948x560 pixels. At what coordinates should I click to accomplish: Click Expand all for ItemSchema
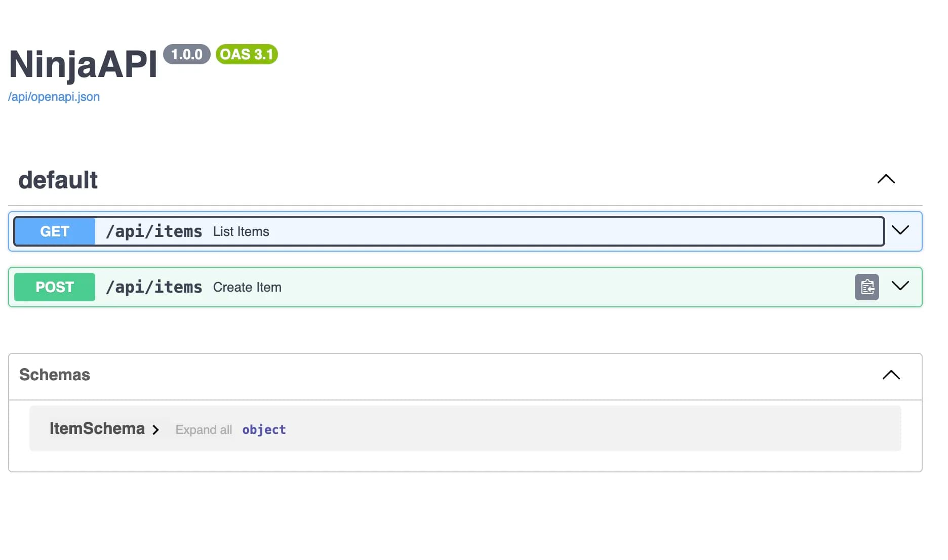coord(204,430)
